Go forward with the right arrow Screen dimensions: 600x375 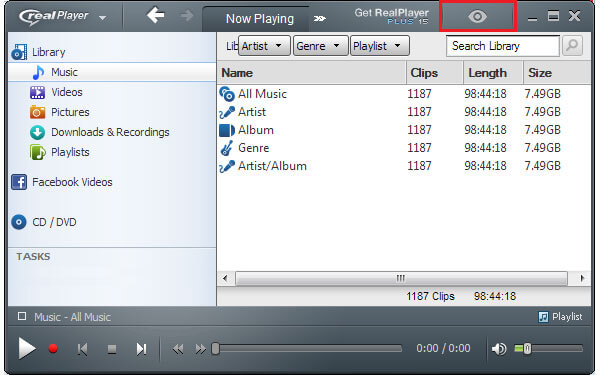187,16
